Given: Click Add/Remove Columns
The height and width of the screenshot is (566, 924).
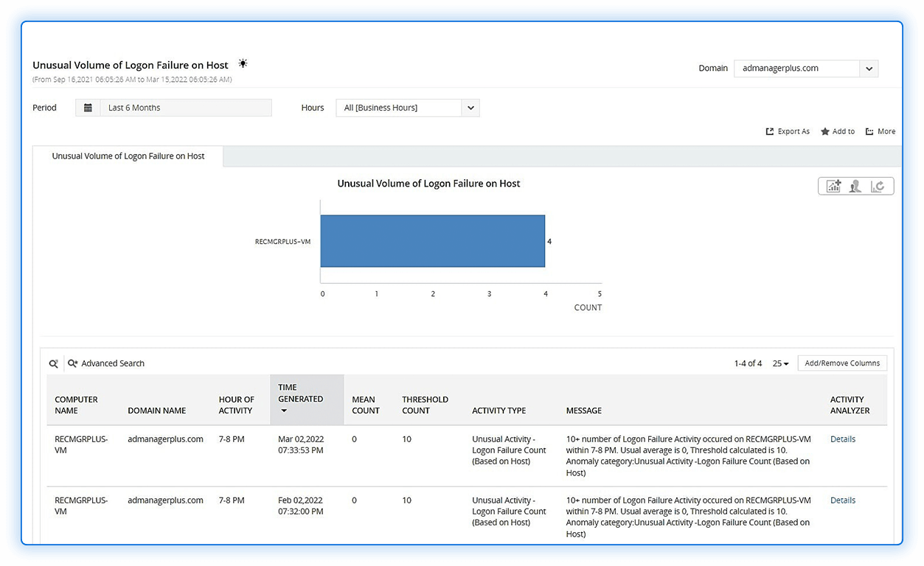Looking at the screenshot, I should pos(841,363).
